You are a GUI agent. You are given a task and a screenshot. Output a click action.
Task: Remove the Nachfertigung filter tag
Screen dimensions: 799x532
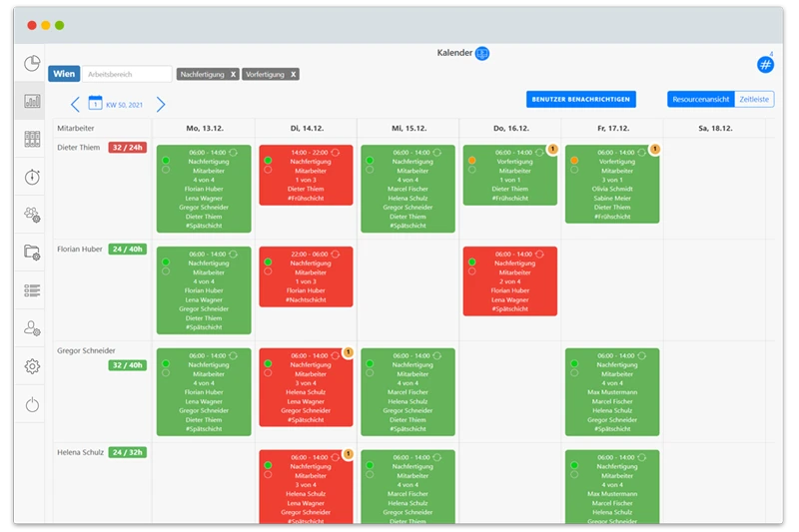pos(233,74)
